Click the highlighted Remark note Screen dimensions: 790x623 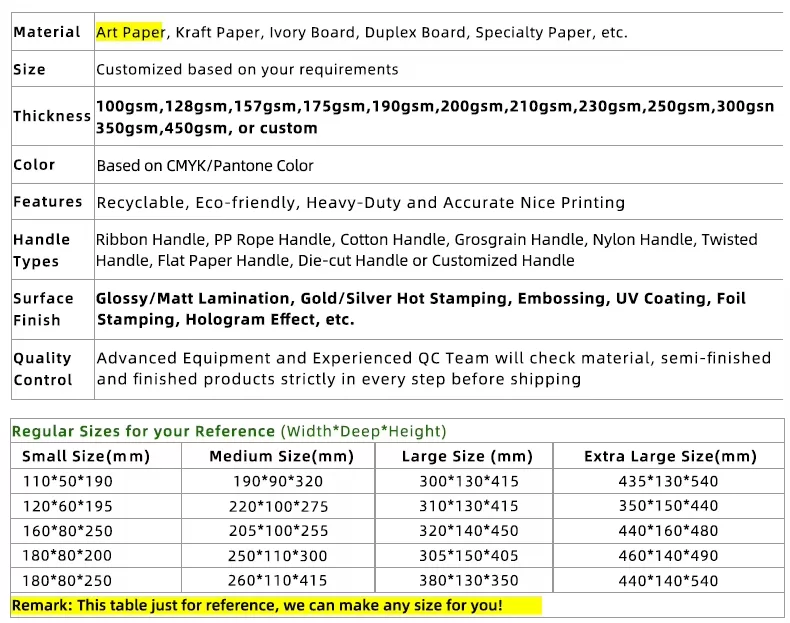click(x=257, y=606)
